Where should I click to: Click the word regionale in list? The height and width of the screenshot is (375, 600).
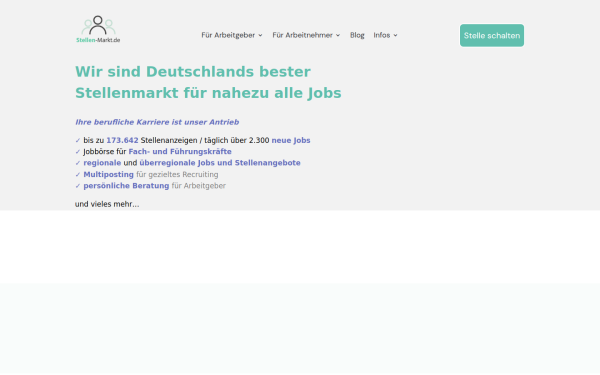(x=102, y=163)
